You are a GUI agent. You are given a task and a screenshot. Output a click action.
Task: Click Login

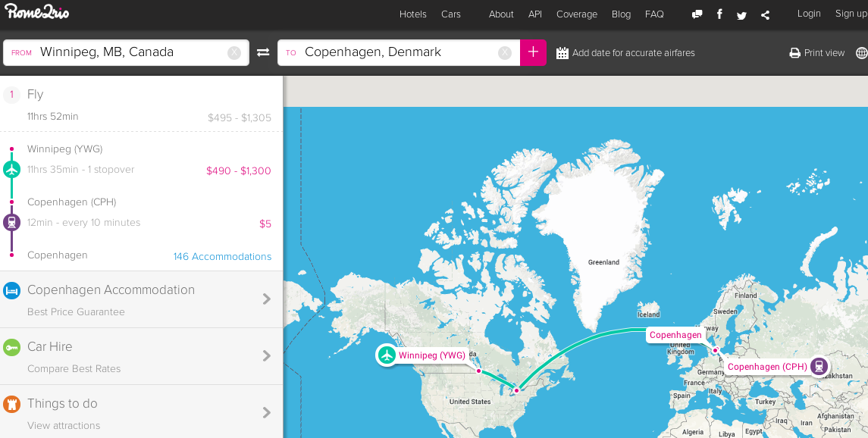coord(809,14)
